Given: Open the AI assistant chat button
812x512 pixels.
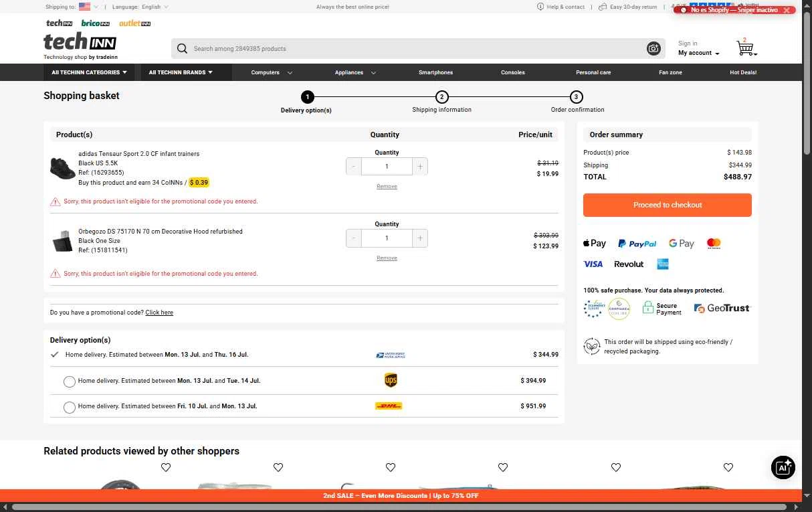Looking at the screenshot, I should (783, 467).
